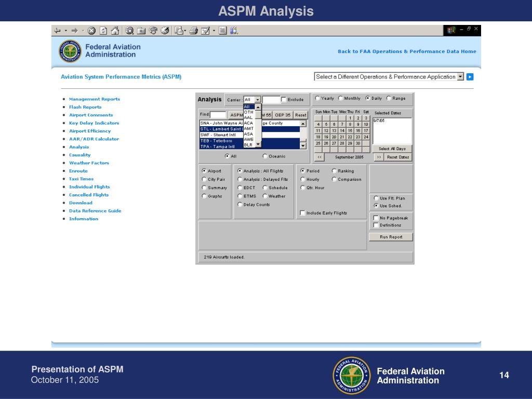Click the Print icon

point(194,31)
